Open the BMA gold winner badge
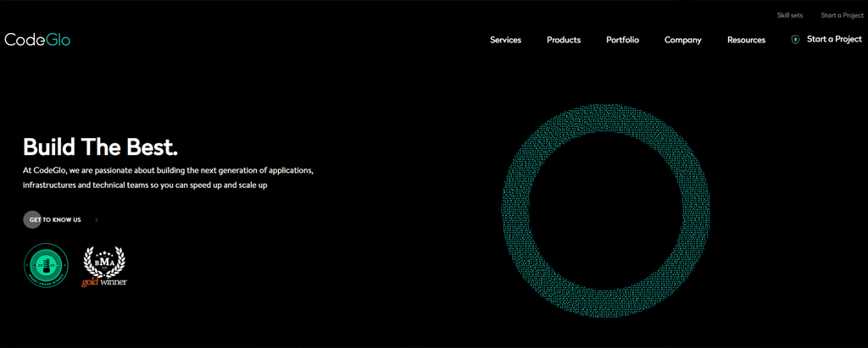The height and width of the screenshot is (348, 868). click(104, 266)
